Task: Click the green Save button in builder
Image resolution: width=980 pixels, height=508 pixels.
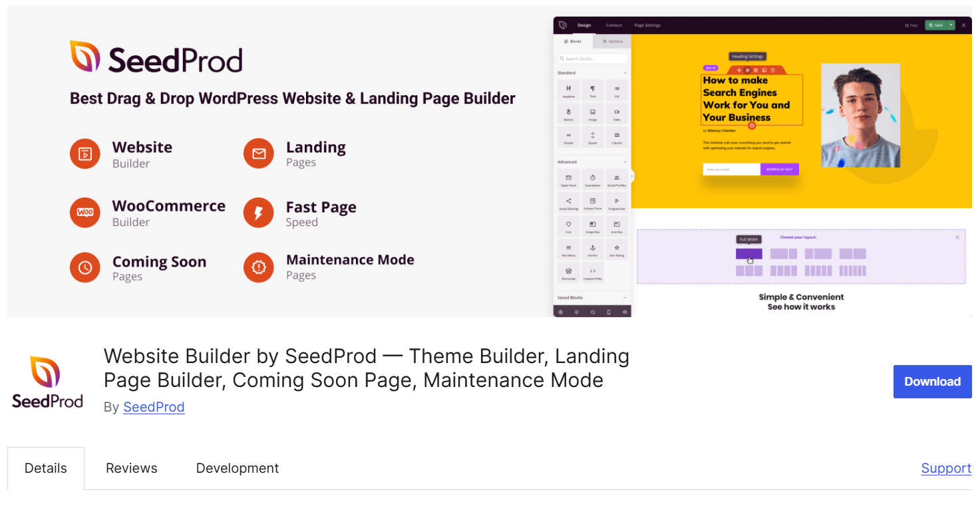Action: [936, 25]
